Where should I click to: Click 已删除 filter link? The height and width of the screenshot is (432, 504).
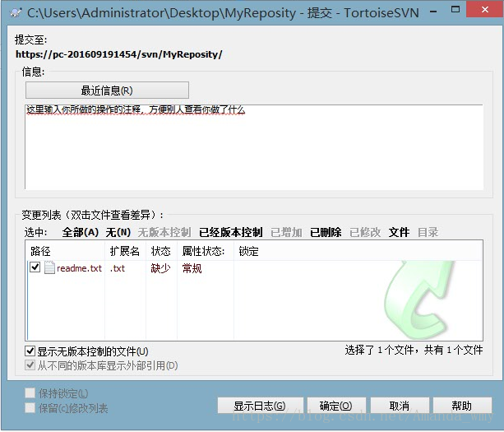tap(326, 232)
